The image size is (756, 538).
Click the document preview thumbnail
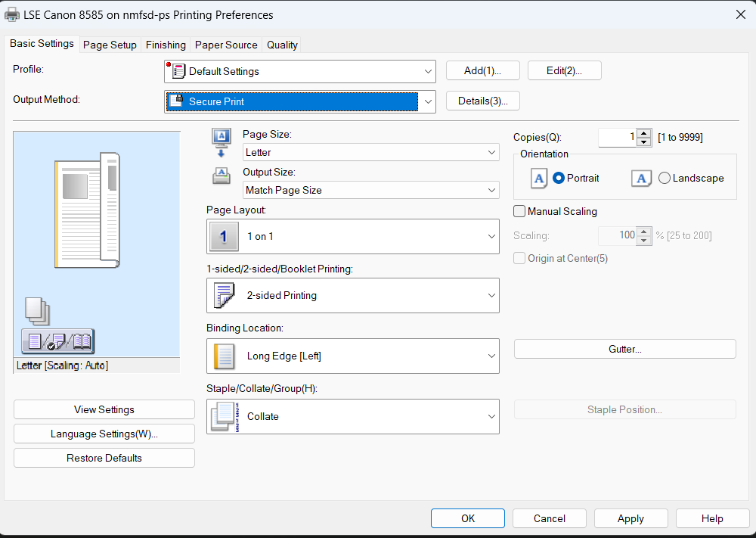[x=87, y=210]
